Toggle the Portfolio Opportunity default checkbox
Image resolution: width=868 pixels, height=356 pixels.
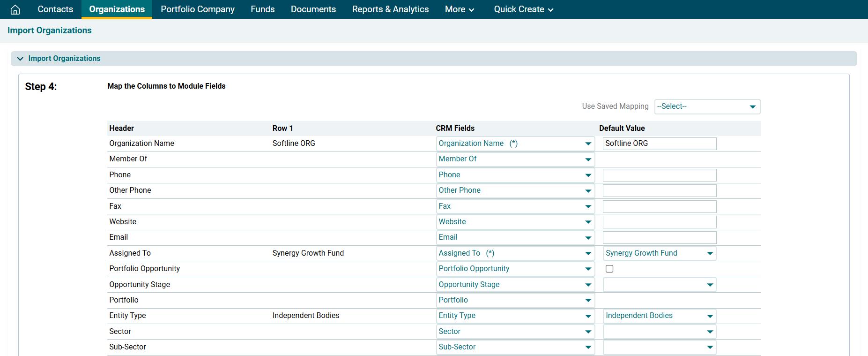(x=609, y=269)
